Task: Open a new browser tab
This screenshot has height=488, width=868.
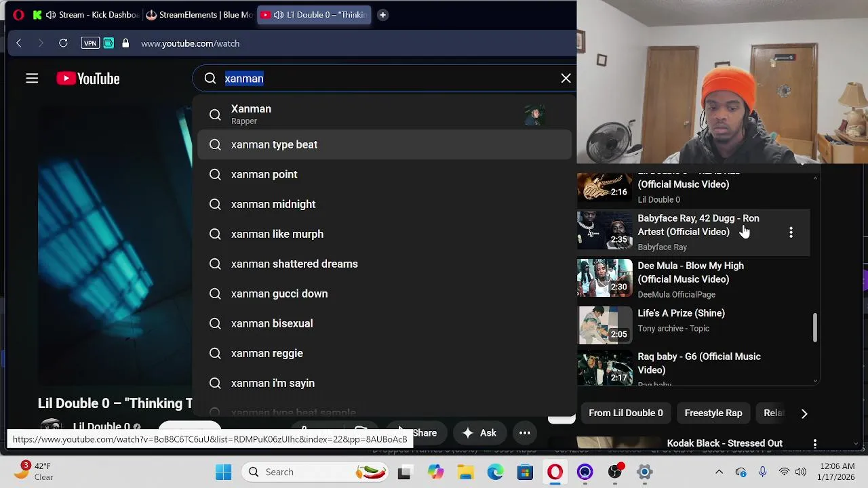Action: [382, 15]
